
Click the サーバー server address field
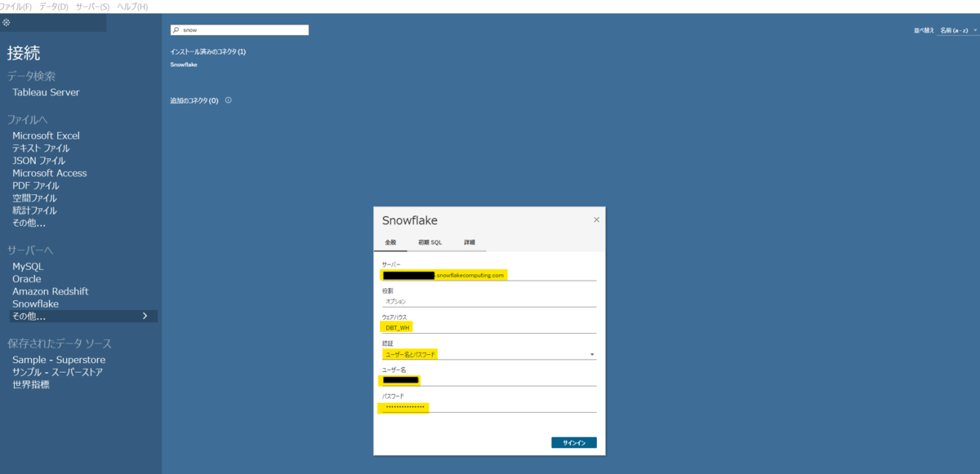pos(488,275)
